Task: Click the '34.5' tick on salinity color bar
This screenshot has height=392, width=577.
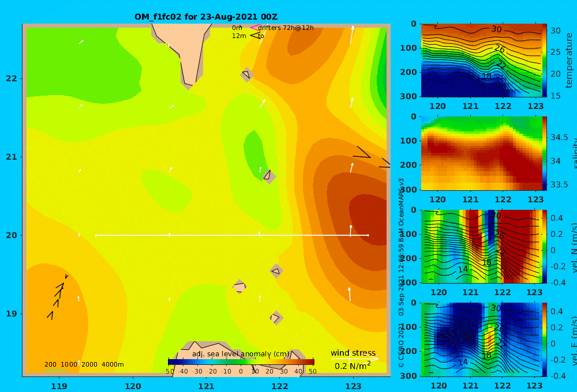Action: pyautogui.click(x=559, y=137)
